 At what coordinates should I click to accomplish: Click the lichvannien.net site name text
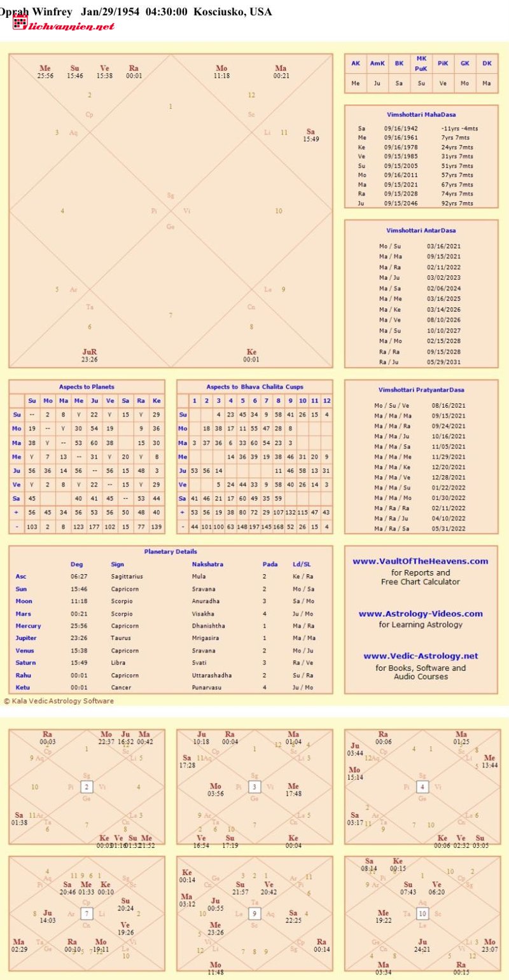coord(71,26)
